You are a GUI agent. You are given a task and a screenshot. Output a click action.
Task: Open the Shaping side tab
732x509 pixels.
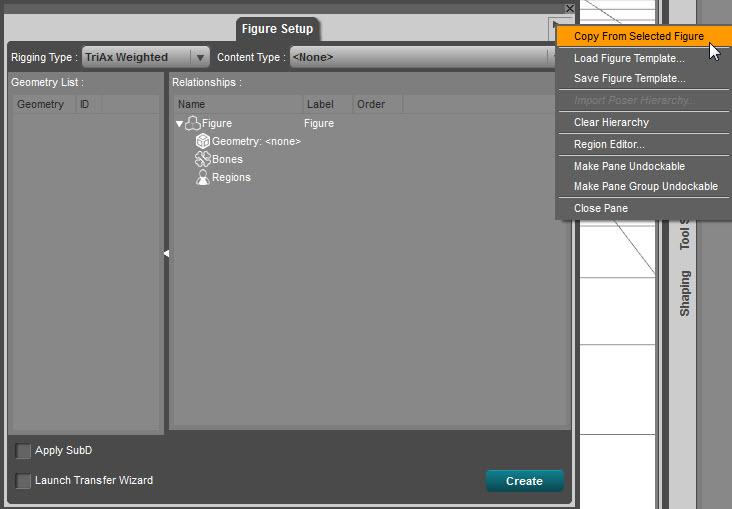pos(685,293)
